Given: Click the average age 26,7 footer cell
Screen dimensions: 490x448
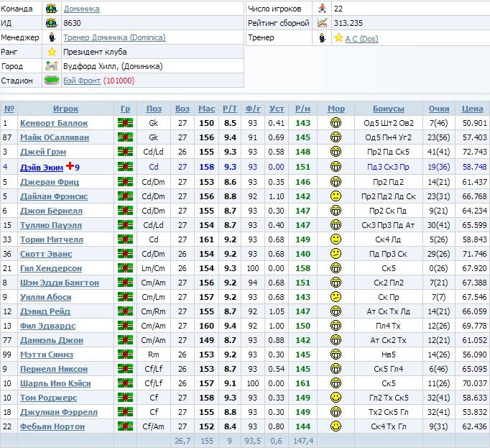Looking at the screenshot, I should click(x=182, y=441).
